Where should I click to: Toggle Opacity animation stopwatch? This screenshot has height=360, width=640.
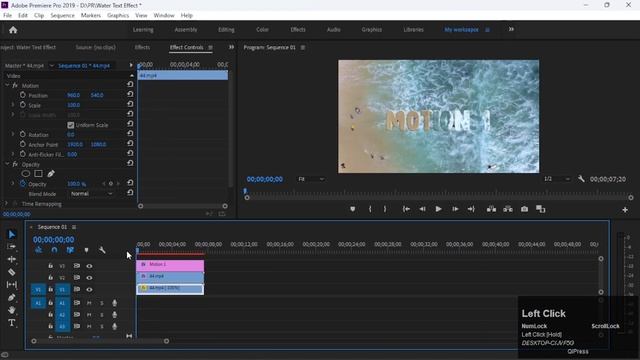click(x=22, y=184)
